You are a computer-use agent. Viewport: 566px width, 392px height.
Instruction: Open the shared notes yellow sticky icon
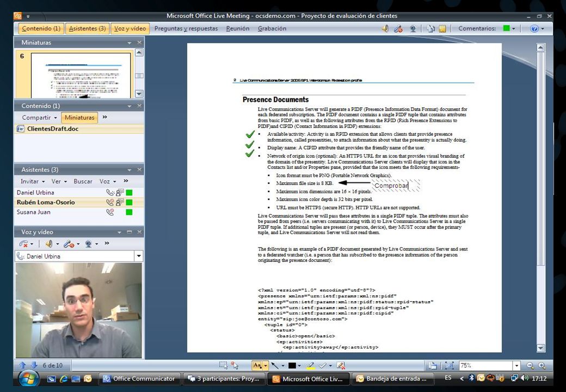pyautogui.click(x=442, y=28)
